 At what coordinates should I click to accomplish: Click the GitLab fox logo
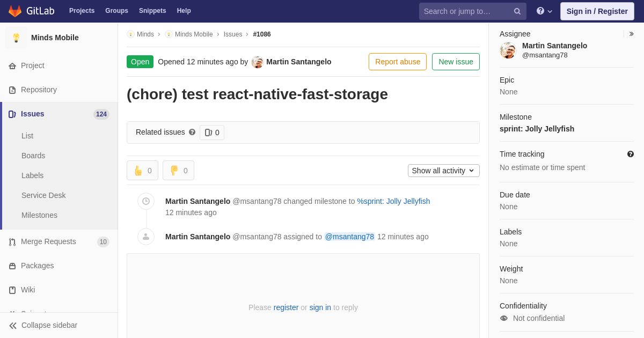click(15, 11)
